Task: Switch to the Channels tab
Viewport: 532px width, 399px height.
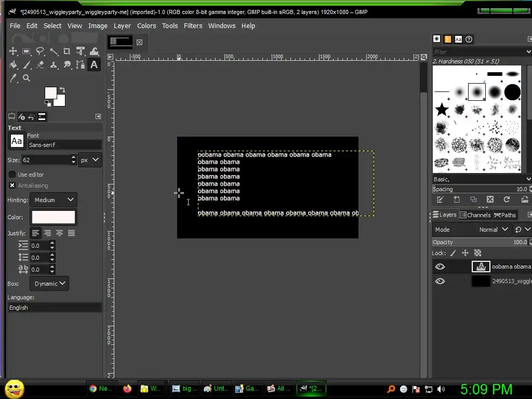Action: 475,215
